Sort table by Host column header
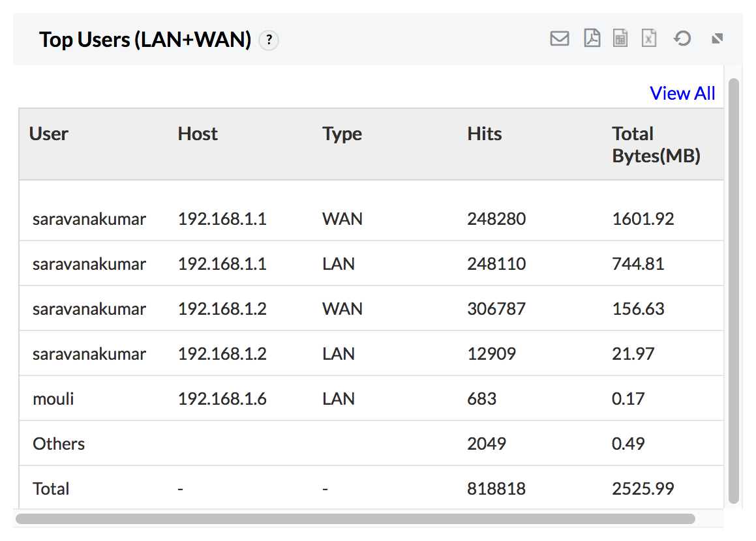756x541 pixels. [198, 134]
